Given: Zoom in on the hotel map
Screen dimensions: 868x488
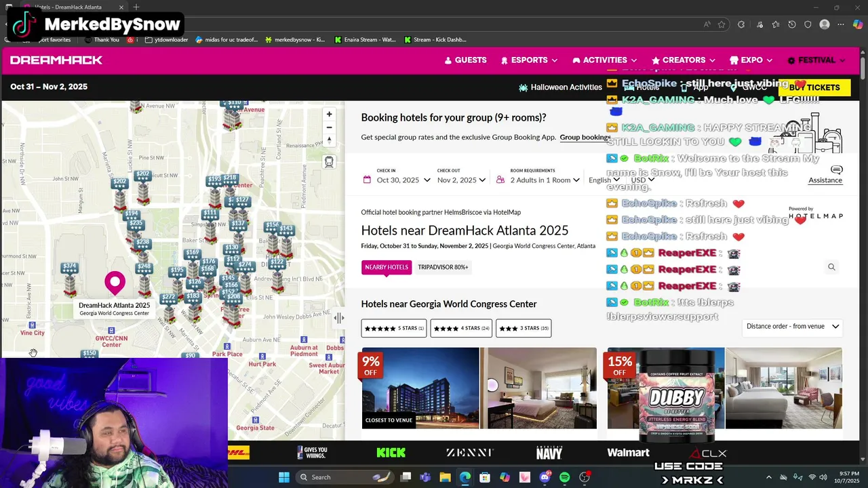Looking at the screenshot, I should point(329,115).
